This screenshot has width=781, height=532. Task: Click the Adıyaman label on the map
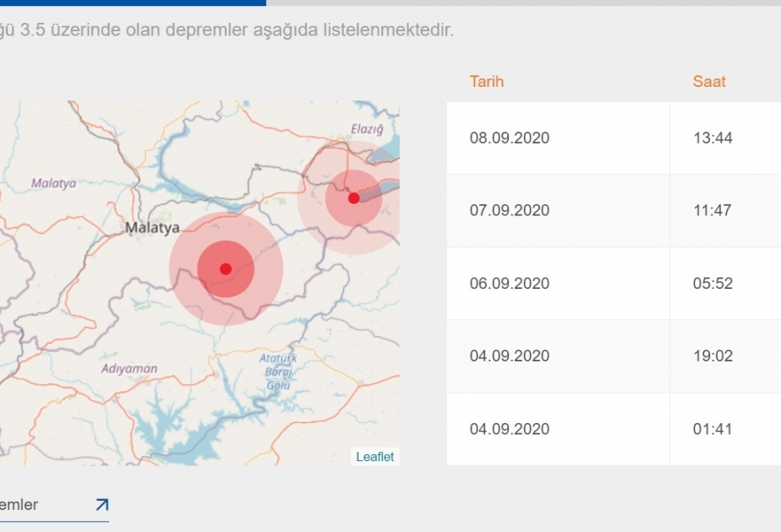coord(129,369)
